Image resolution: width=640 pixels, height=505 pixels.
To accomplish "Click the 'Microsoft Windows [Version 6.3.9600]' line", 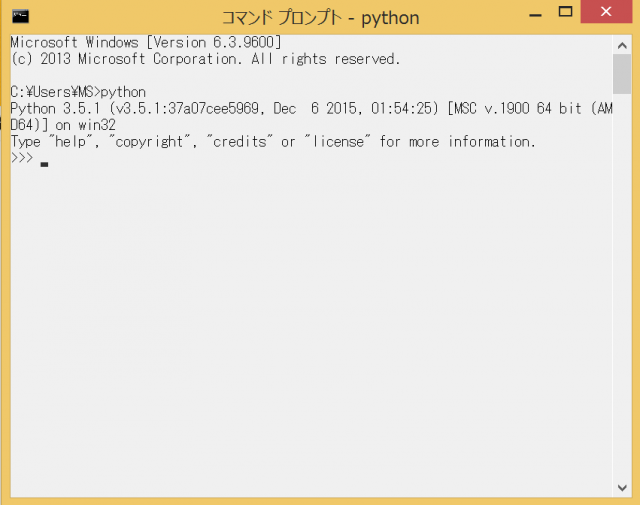I will [x=145, y=42].
